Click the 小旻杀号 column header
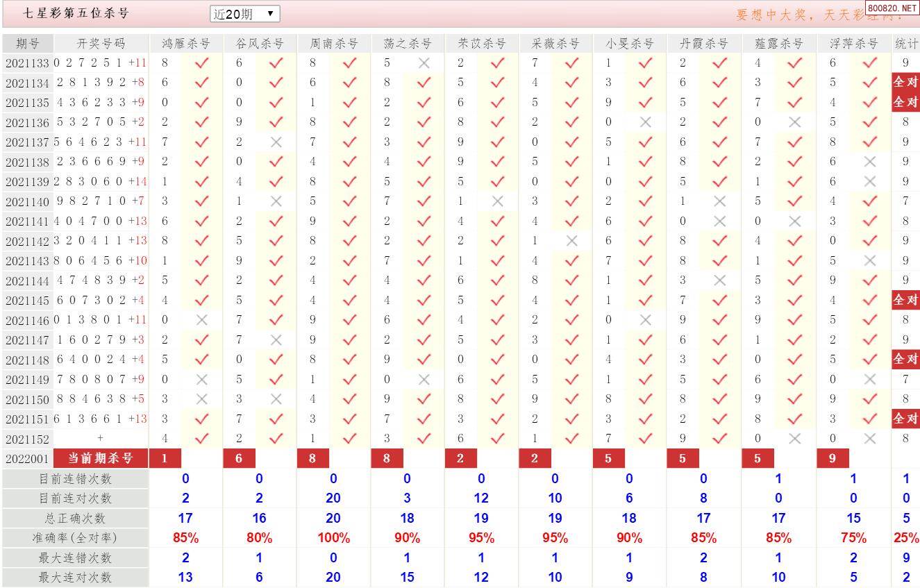The width and height of the screenshot is (920, 588). [x=630, y=43]
